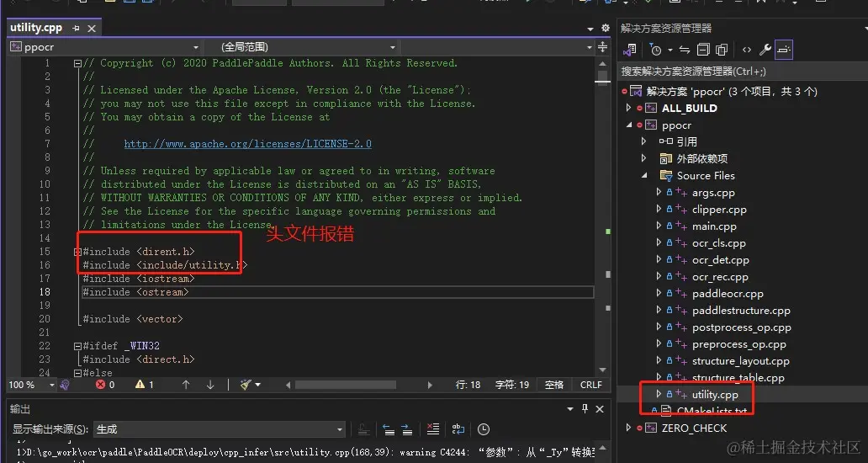This screenshot has width=868, height=463.
Task: Expand the 引用 references node
Action: click(x=643, y=141)
